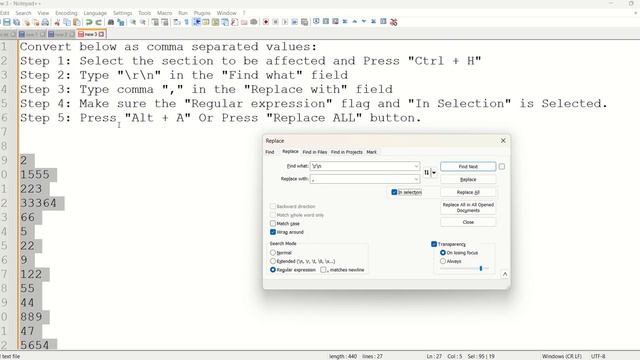Toggle the highlighted Indent Guide icon
The height and width of the screenshot is (360, 640).
click(x=196, y=22)
